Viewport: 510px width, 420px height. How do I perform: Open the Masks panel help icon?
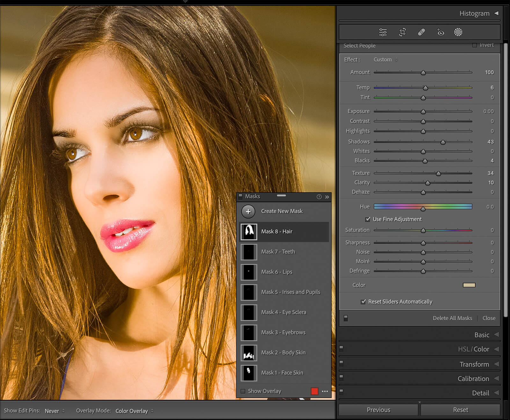click(319, 197)
